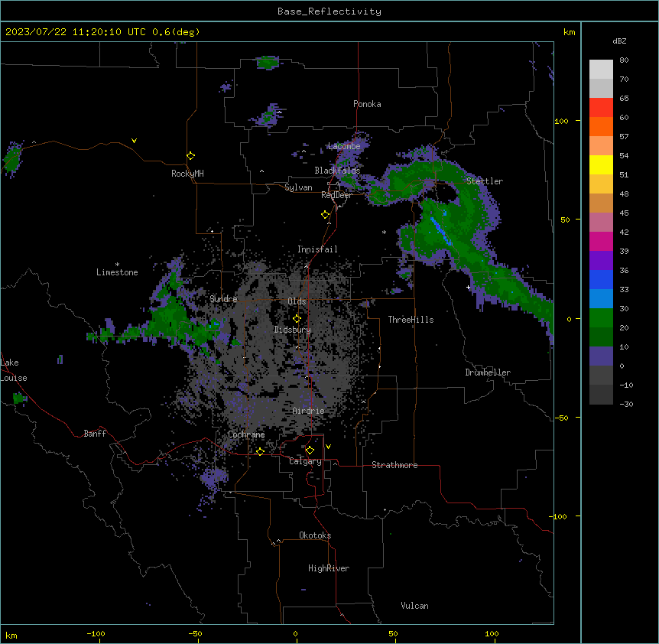659x644 pixels.
Task: Click the km label at bottom left
Action: [11, 636]
